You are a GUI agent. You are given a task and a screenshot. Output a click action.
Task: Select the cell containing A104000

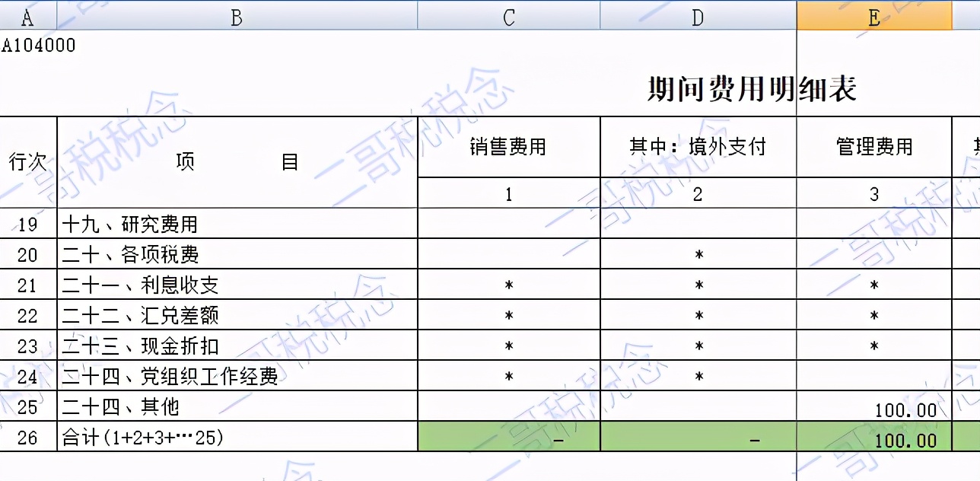(x=39, y=46)
